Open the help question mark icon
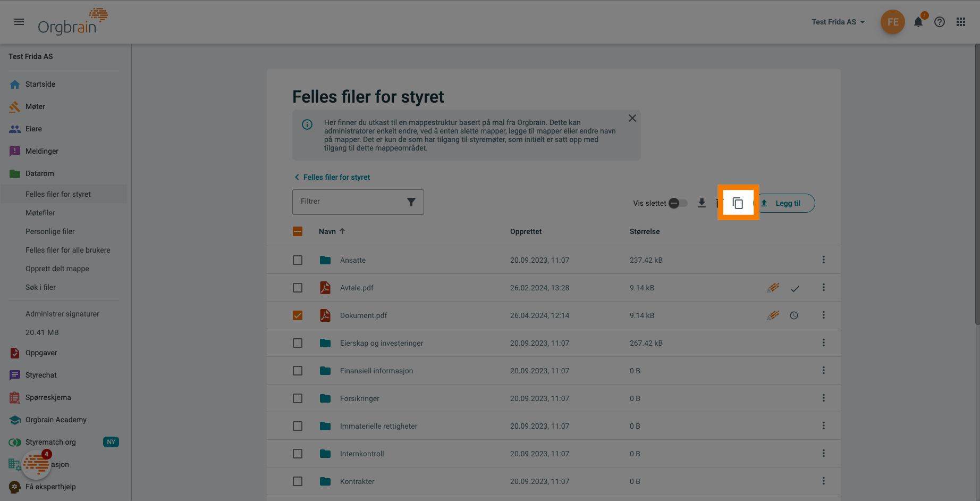The height and width of the screenshot is (501, 980). (x=940, y=22)
